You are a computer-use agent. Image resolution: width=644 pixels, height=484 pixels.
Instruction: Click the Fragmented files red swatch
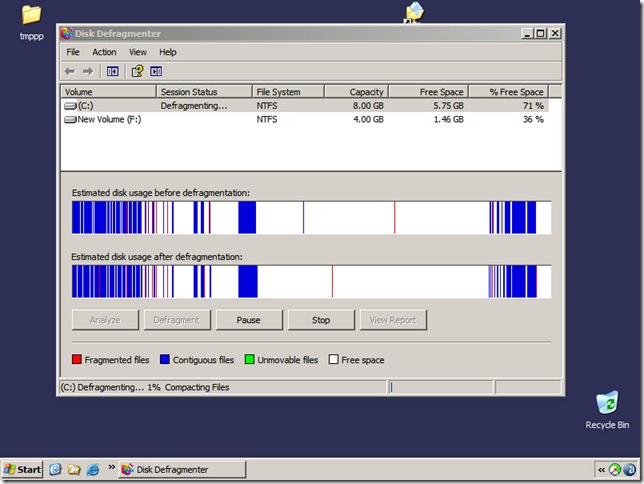coord(76,360)
